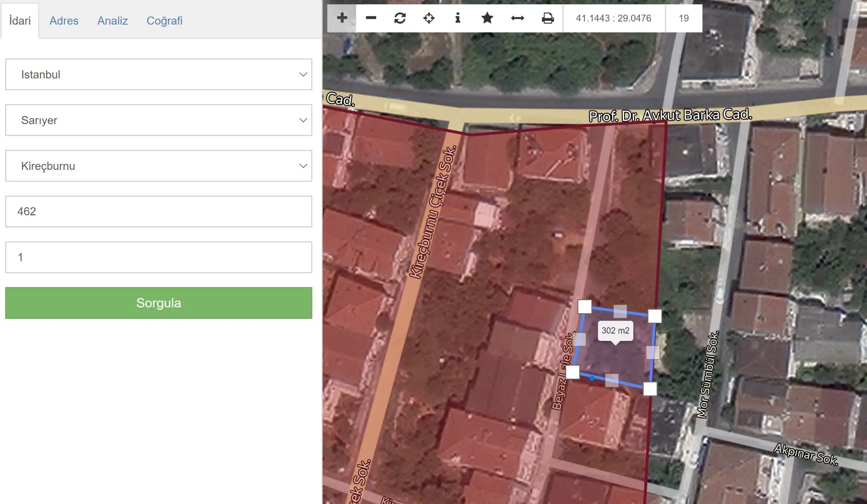This screenshot has width=867, height=504.
Task: Open the Coğrafi tab
Action: pyautogui.click(x=164, y=21)
